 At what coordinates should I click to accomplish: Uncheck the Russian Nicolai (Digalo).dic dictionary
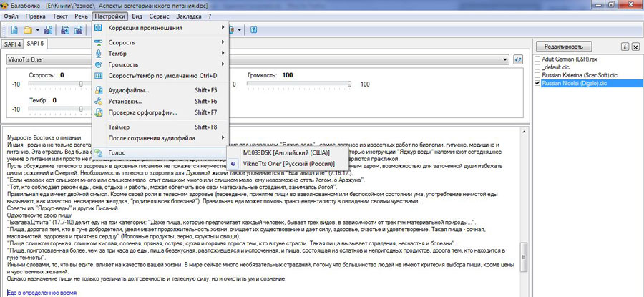[x=538, y=83]
